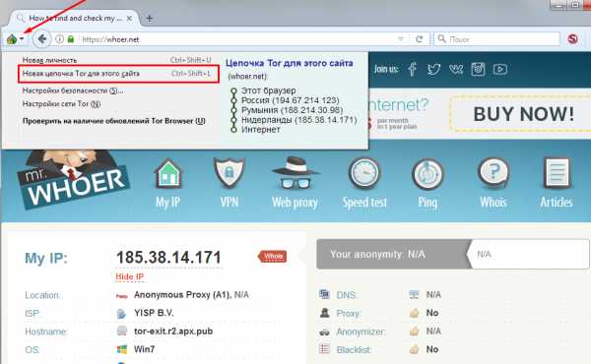Screen dimensions: 591x364
Task: Expand the URL bar history dropdown arrow
Action: [401, 38]
